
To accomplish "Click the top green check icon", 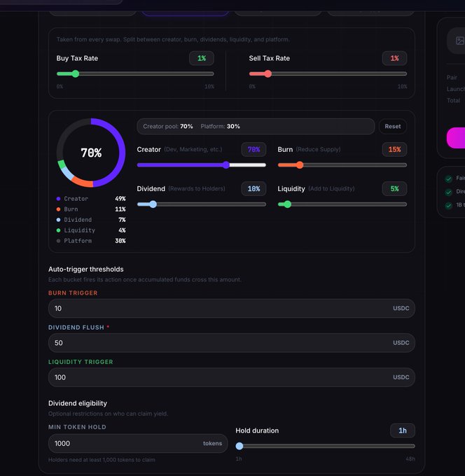I will point(449,178).
